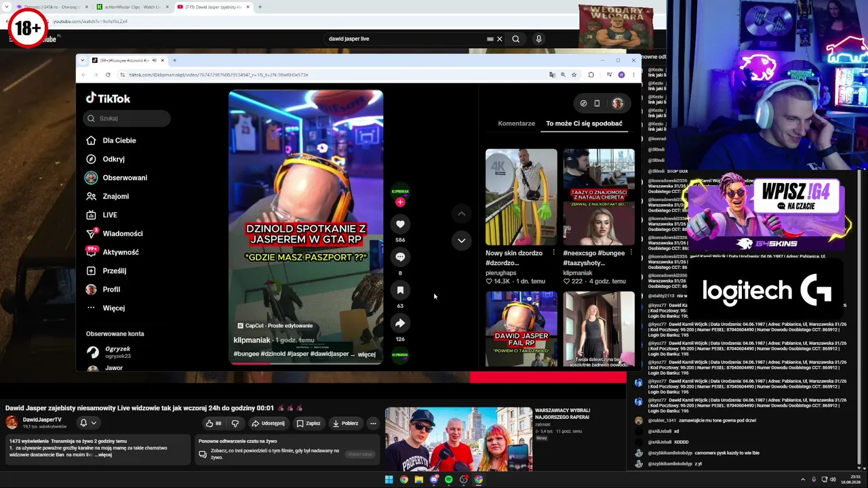The width and height of the screenshot is (868, 488).
Task: Open DawidJasperTV channel name link
Action: 42,420
